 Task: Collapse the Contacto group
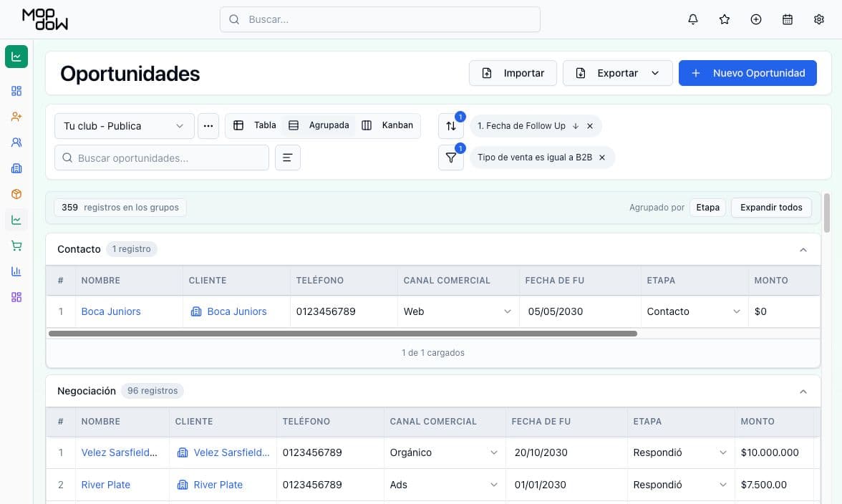pyautogui.click(x=803, y=250)
